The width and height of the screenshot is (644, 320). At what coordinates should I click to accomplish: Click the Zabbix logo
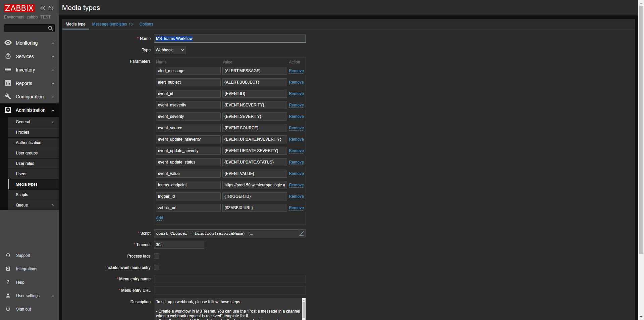pos(19,8)
